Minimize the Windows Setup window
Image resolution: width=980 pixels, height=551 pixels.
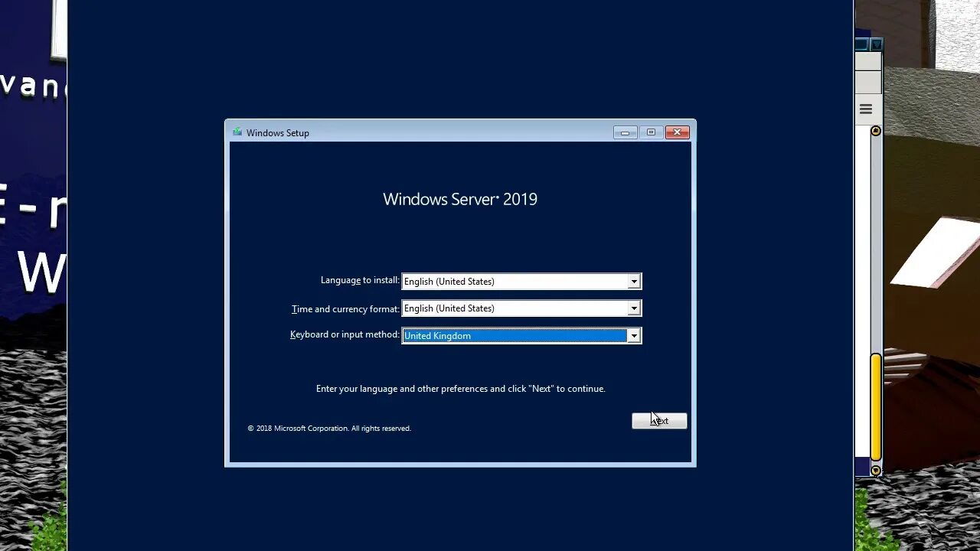click(625, 132)
